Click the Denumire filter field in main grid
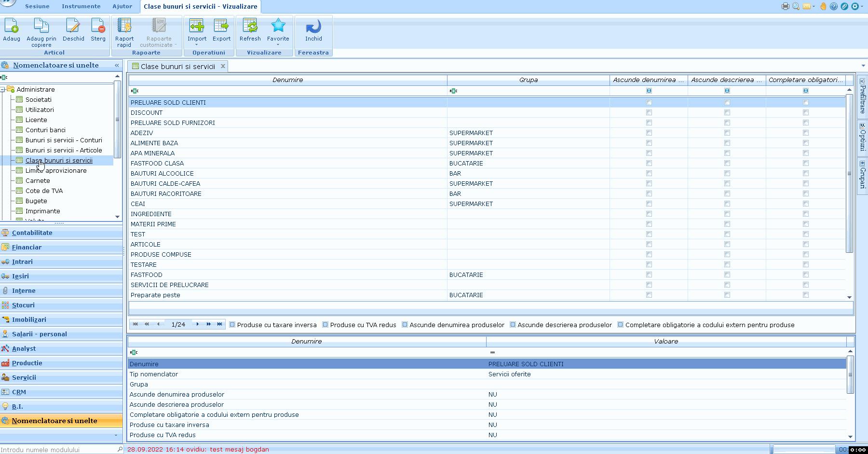The width and height of the screenshot is (868, 454). (288, 91)
